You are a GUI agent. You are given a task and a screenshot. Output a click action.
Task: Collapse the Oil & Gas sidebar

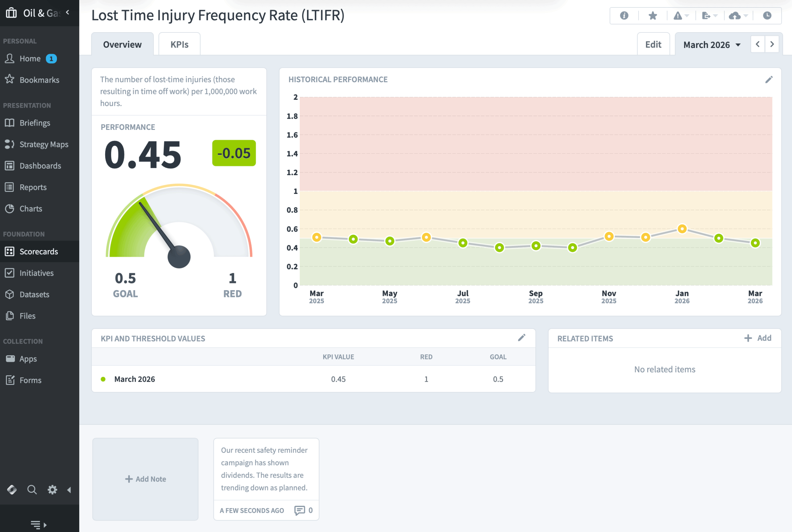click(x=67, y=12)
